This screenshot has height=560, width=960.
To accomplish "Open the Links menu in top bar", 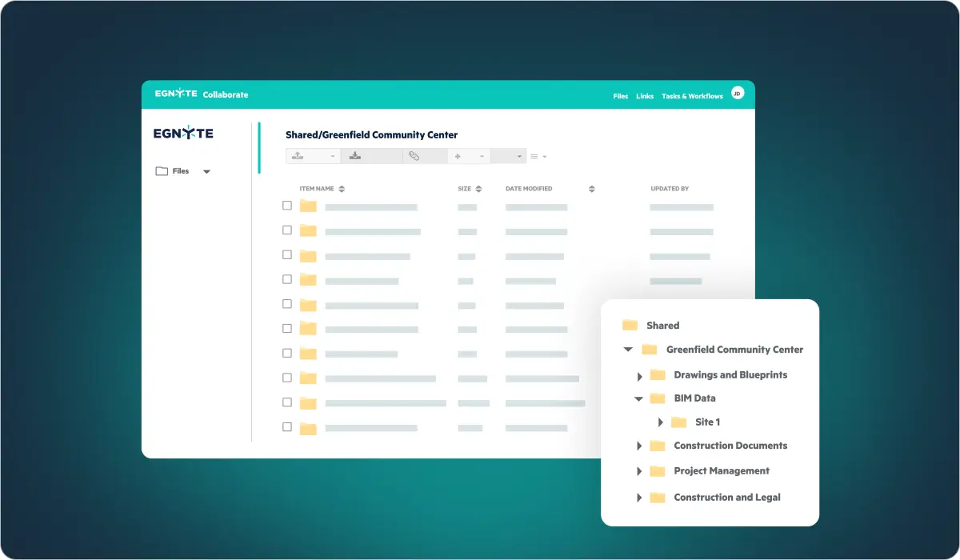I will click(x=645, y=96).
